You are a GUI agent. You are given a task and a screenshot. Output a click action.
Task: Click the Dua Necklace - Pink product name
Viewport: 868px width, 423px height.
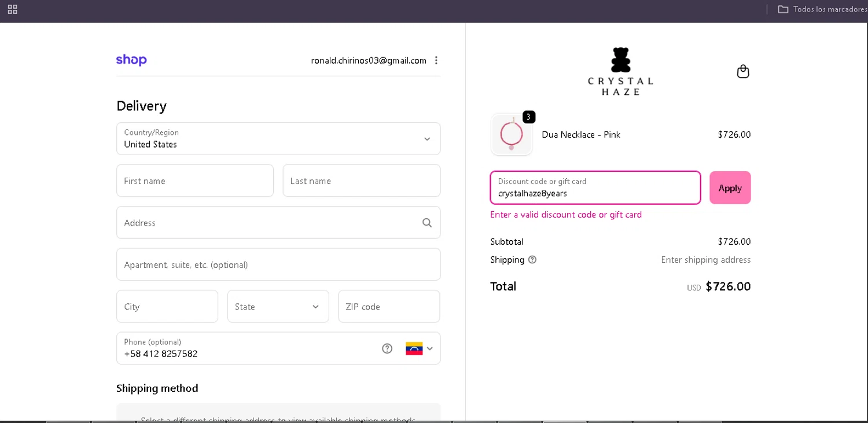point(581,135)
